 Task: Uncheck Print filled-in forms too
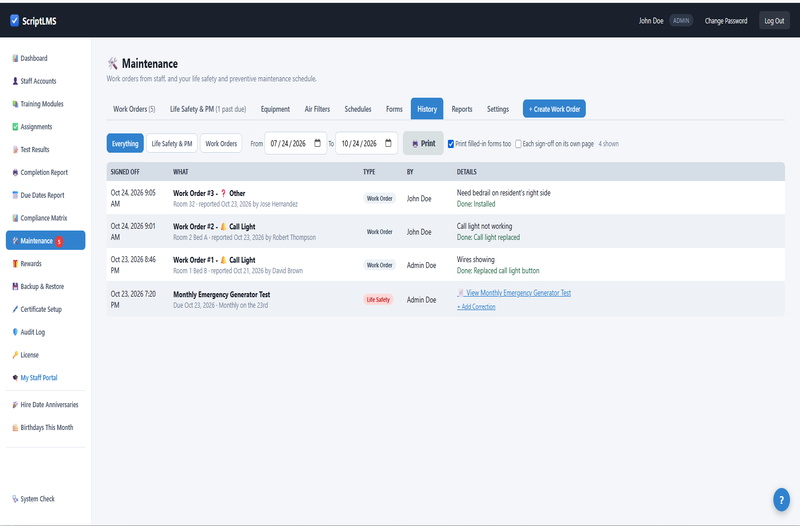[451, 144]
